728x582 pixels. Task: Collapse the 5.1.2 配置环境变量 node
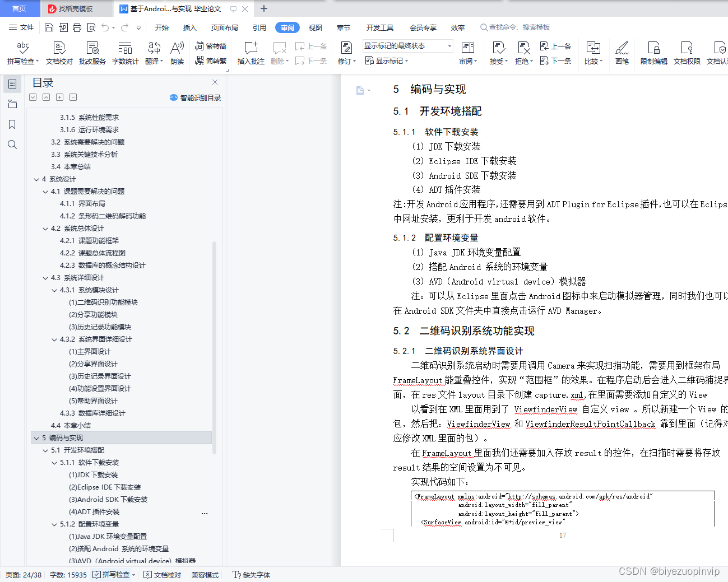(54, 524)
